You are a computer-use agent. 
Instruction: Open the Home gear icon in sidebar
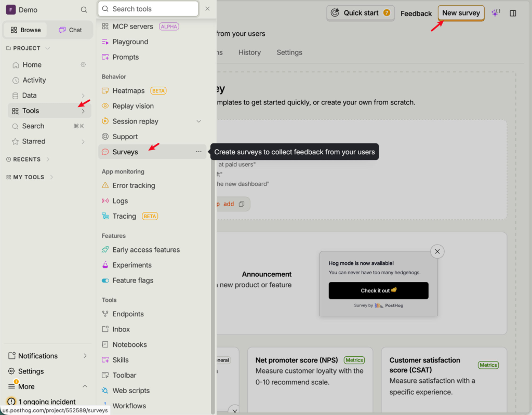(x=83, y=64)
